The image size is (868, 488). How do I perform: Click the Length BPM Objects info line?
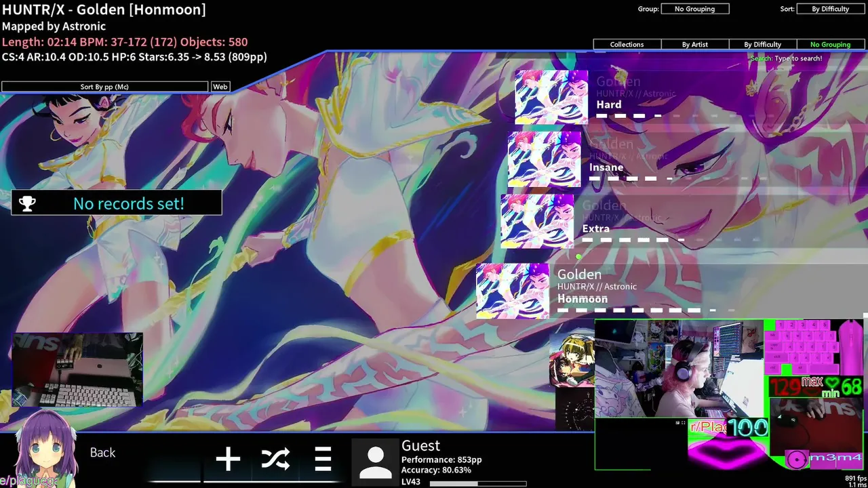click(x=125, y=42)
